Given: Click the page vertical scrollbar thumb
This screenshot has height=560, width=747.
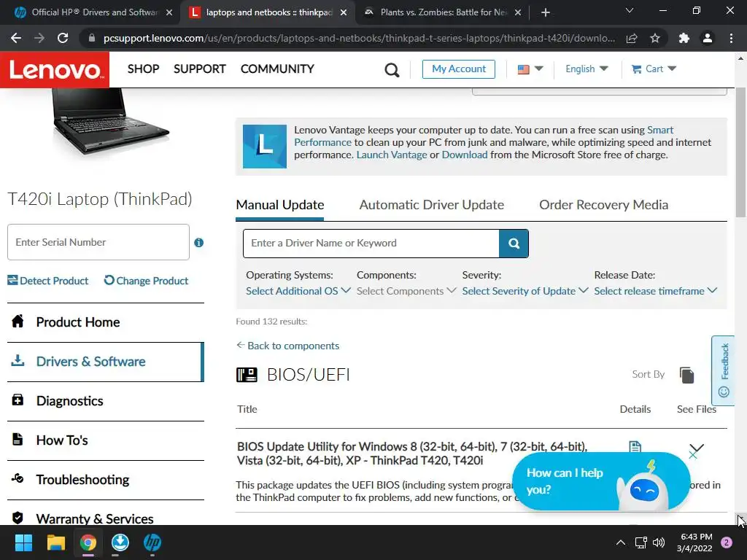Looking at the screenshot, I should (741, 152).
